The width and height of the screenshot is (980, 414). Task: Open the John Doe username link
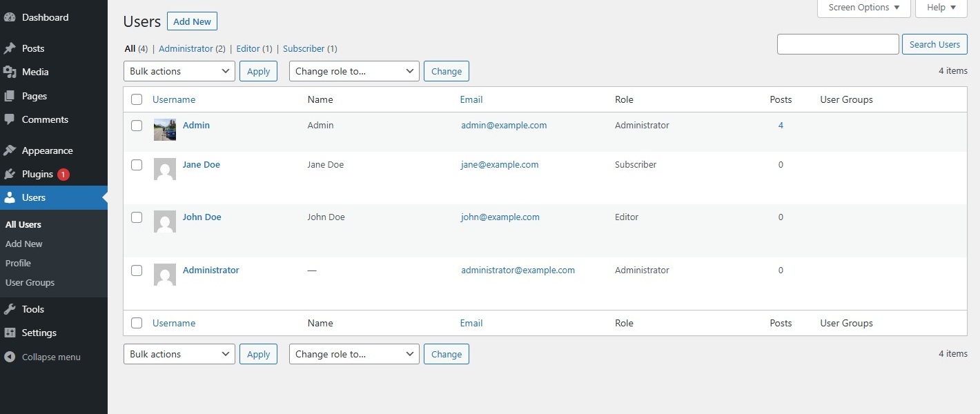[x=202, y=217]
